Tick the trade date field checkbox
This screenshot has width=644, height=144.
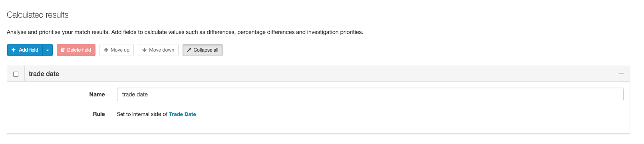16,74
